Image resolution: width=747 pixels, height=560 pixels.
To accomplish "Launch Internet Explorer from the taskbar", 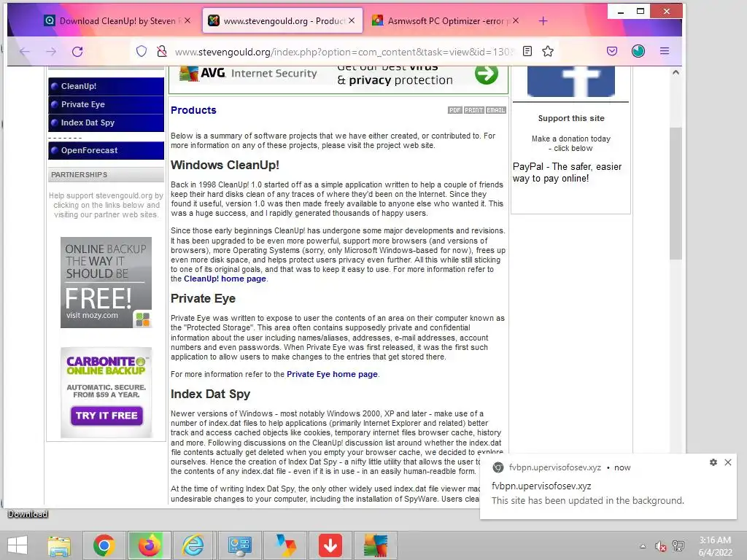I will (194, 545).
